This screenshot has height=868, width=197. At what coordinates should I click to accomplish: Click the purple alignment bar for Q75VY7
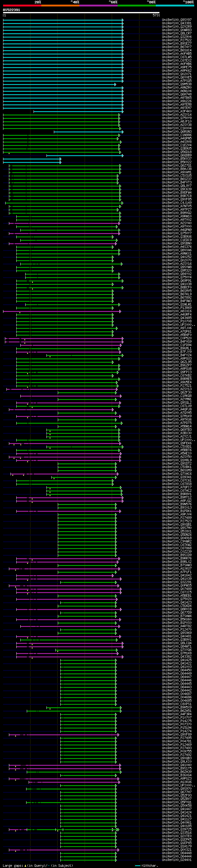(x=64, y=233)
